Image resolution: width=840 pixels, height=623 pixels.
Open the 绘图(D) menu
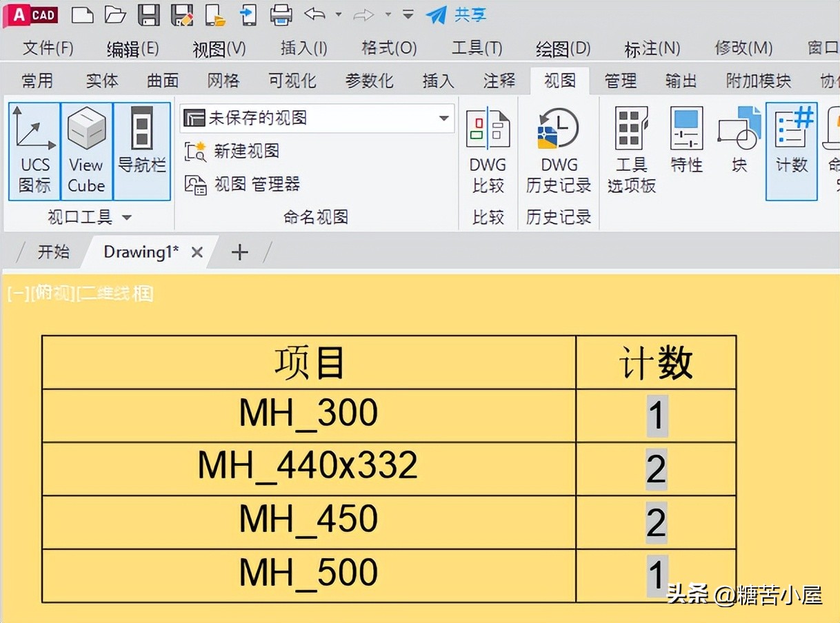(561, 48)
